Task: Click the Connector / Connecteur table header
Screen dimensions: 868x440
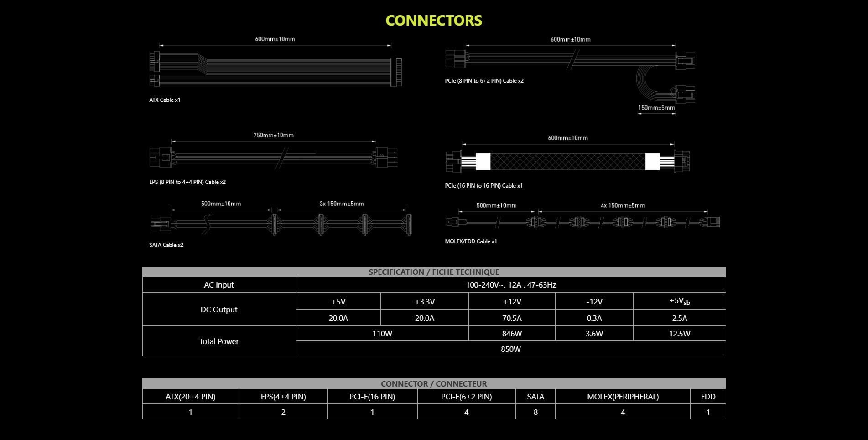Action: [x=434, y=384]
